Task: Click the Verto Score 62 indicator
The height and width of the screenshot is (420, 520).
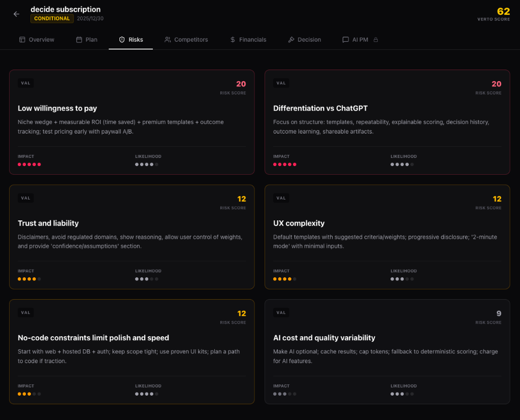Action: point(503,12)
